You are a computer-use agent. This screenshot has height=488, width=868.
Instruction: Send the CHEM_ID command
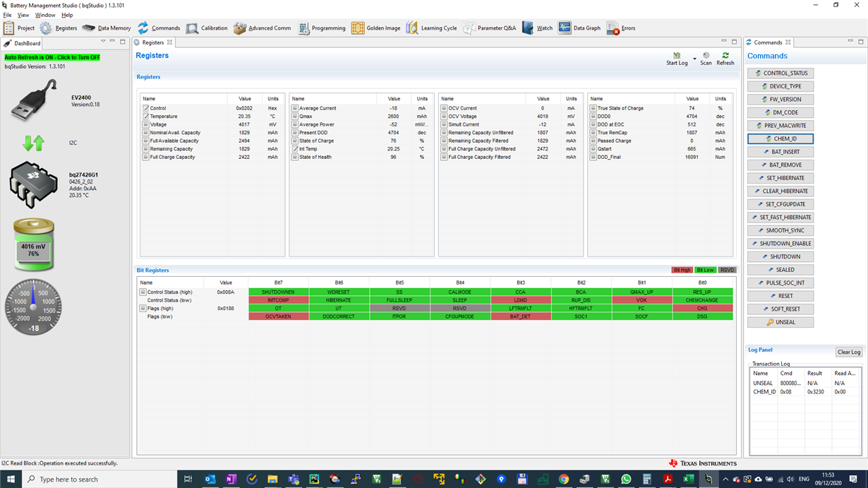click(780, 138)
